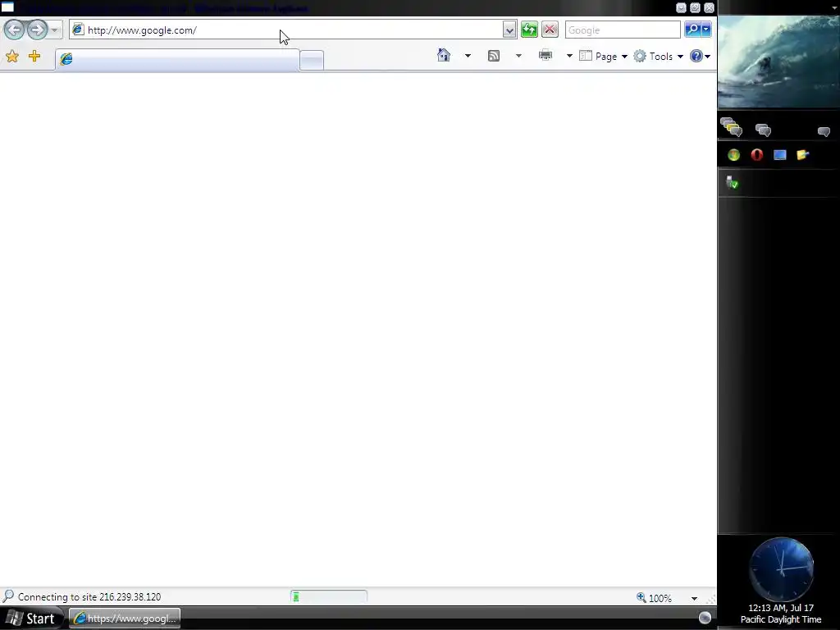This screenshot has width=840, height=630.
Task: Click the RSS Feeds icon
Action: coord(493,56)
